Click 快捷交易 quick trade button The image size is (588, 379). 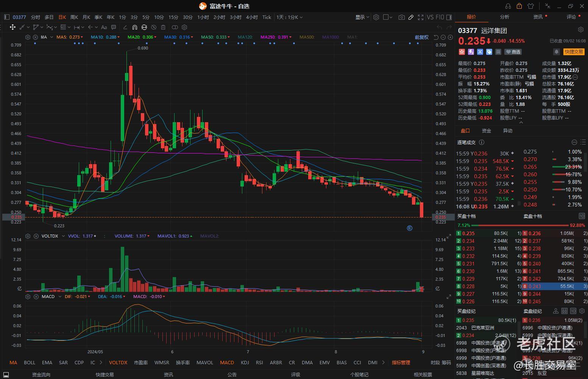coord(574,52)
